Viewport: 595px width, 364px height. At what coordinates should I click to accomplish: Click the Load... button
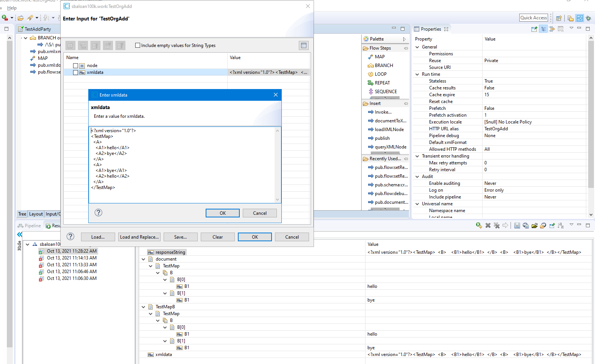(98, 237)
